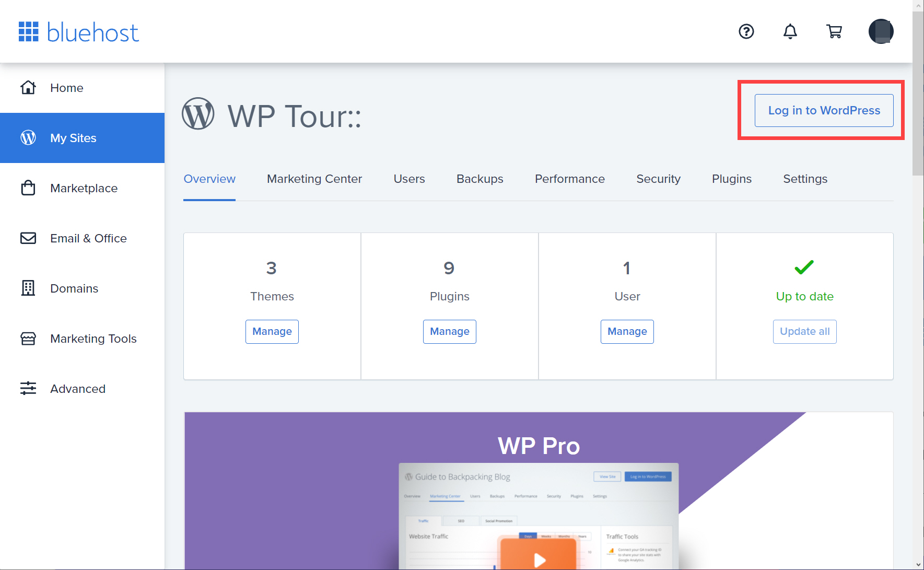Click the Email & Office envelope icon
The image size is (924, 570).
[x=28, y=238]
